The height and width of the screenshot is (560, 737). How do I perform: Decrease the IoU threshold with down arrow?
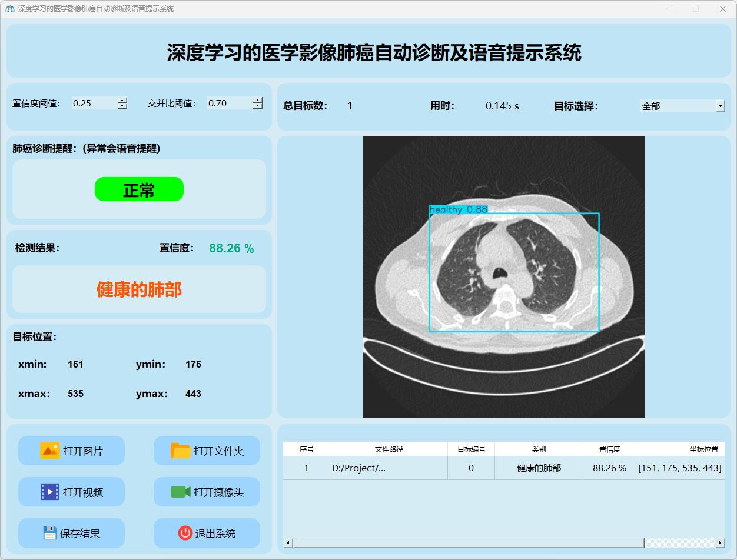pos(258,106)
